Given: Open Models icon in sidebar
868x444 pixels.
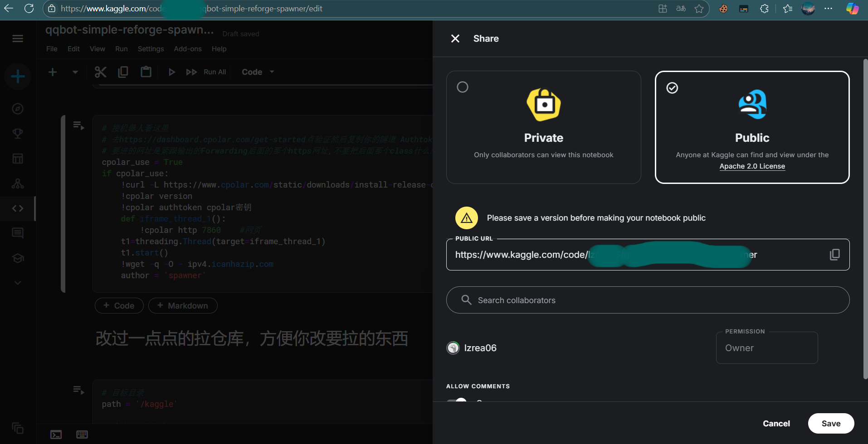Looking at the screenshot, I should pos(18,183).
